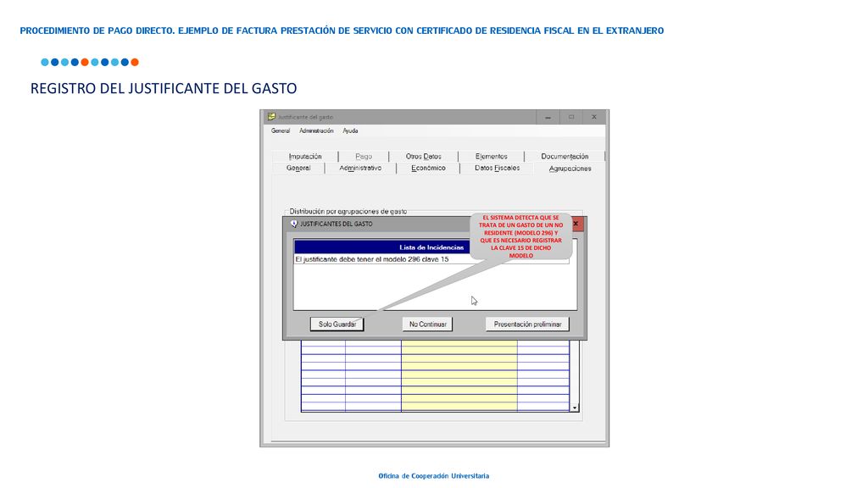Click the No Continuar button
Viewport: 868px width, 488px height.
[x=427, y=324]
